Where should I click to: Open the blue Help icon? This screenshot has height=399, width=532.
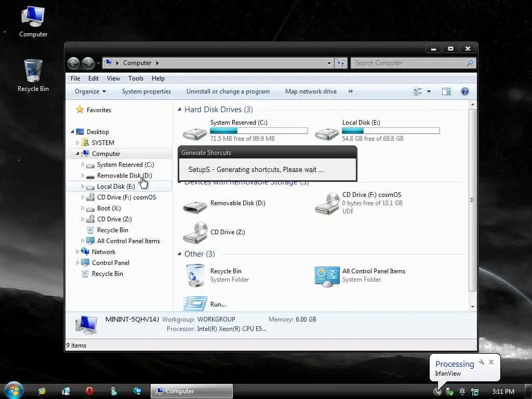465,91
